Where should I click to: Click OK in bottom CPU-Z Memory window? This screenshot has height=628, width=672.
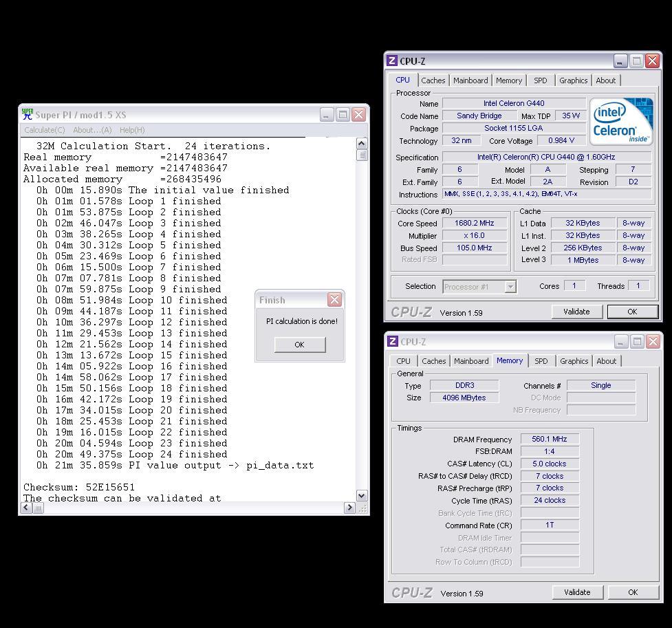(633, 592)
